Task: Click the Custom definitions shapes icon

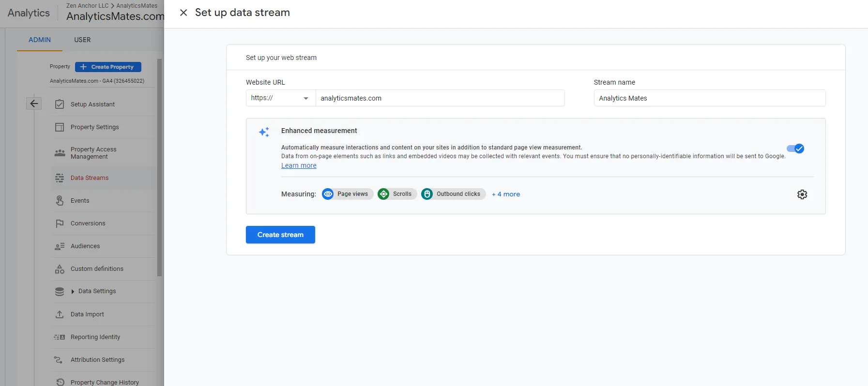Action: [60, 269]
